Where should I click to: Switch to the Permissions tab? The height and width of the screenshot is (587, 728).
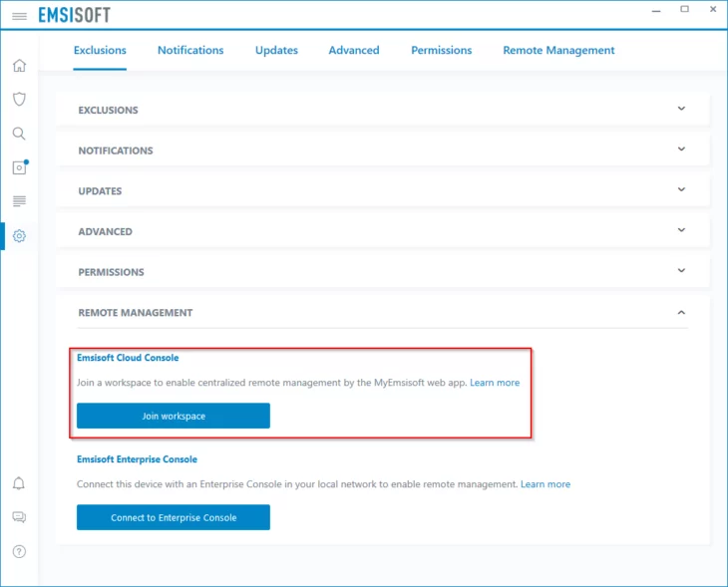tap(442, 50)
